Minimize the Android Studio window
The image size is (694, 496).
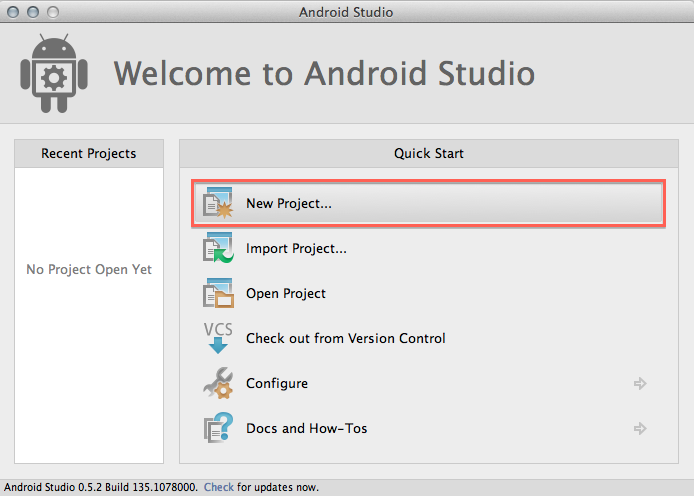(x=33, y=12)
